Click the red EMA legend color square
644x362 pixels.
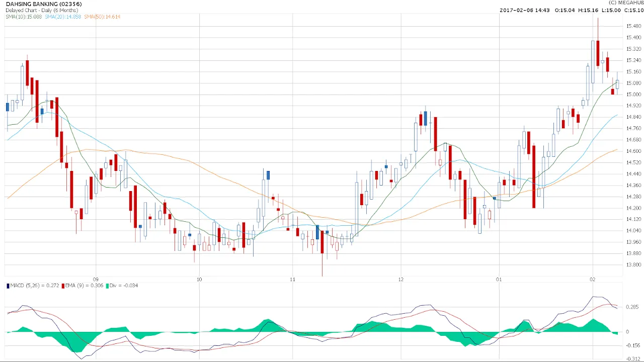coord(62,286)
